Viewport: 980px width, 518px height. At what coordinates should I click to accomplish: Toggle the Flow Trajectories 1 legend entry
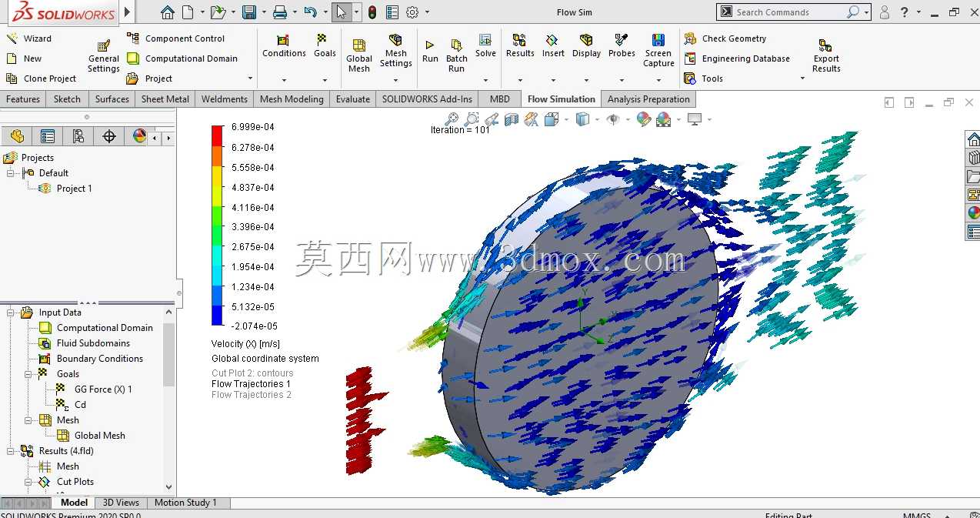tap(252, 384)
